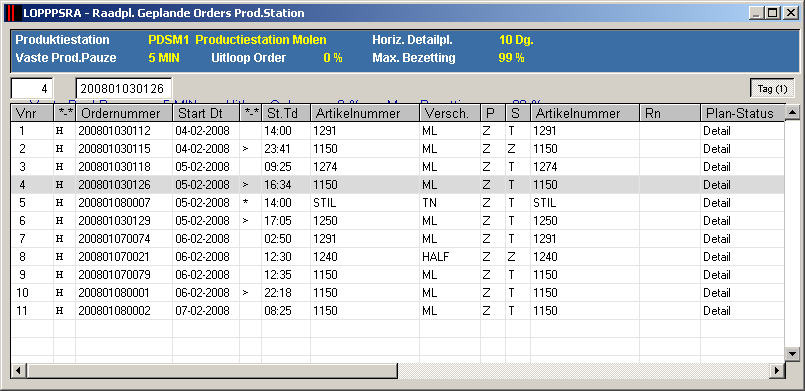This screenshot has width=805, height=391.
Task: Click the vertical scrollbar down arrow
Action: [792, 354]
